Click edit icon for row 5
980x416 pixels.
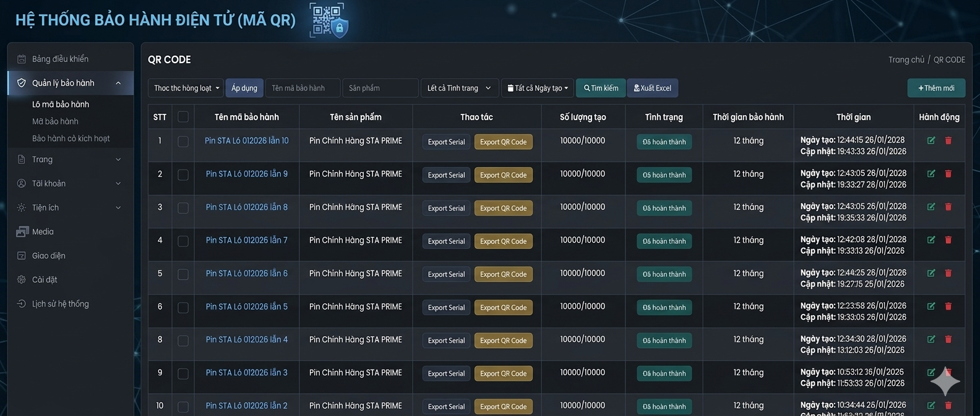coord(931,273)
